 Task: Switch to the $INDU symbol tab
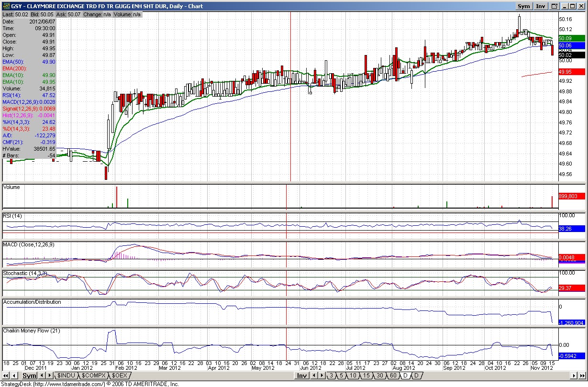point(67,376)
